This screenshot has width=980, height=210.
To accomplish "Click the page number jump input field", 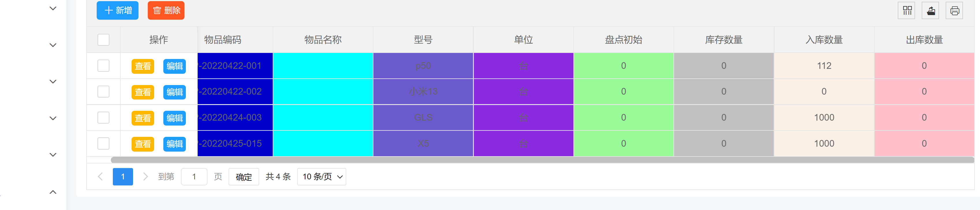I will (x=194, y=176).
